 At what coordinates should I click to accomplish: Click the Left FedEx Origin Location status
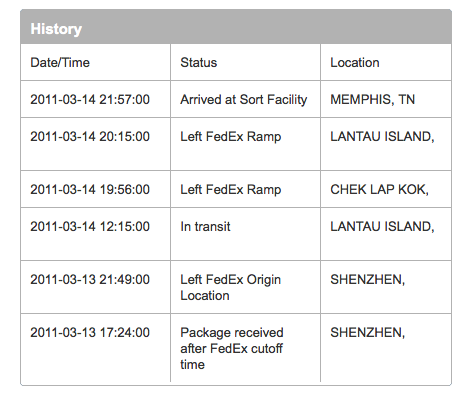(231, 287)
